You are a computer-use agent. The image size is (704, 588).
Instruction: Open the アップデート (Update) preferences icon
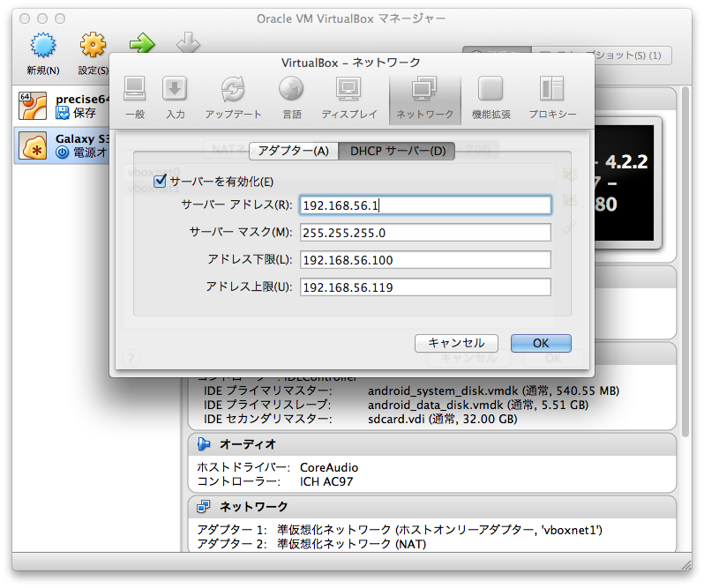tap(233, 98)
